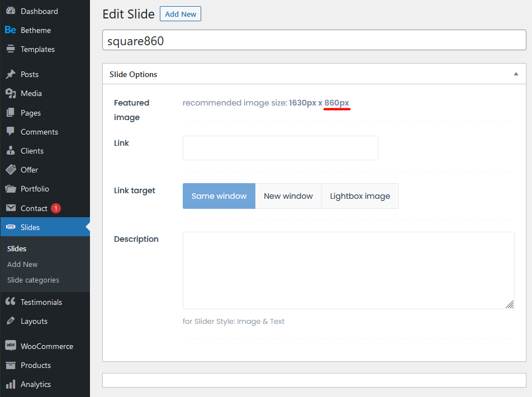
Task: Click the Analytics bar chart icon
Action: pyautogui.click(x=11, y=384)
